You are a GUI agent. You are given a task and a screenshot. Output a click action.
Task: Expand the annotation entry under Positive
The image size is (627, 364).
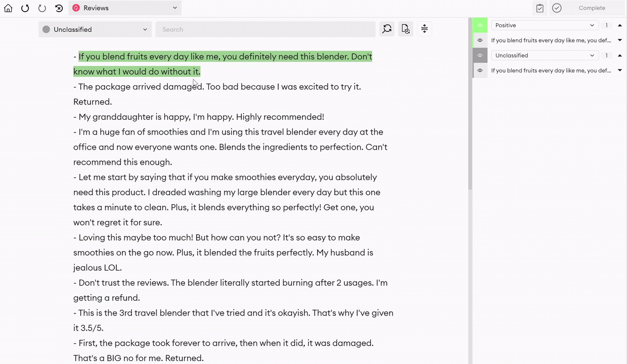point(620,40)
